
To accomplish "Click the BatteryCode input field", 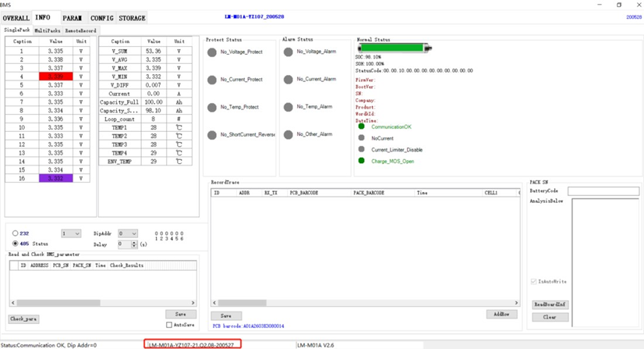I will tap(603, 191).
